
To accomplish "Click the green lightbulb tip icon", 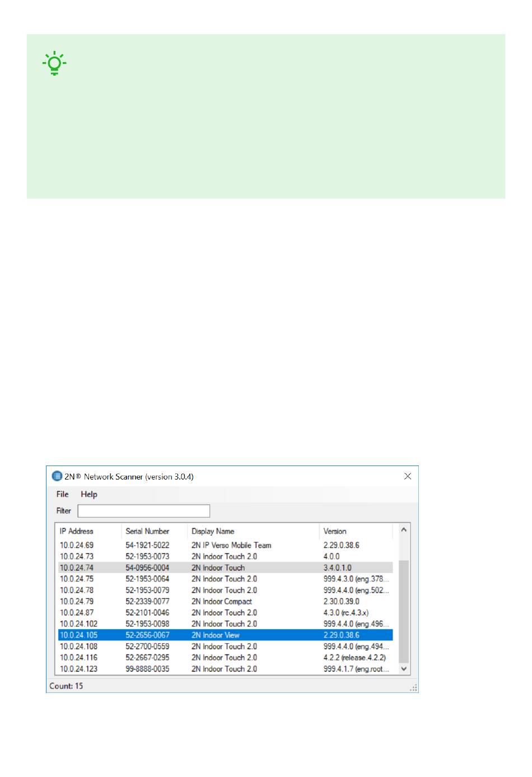I will (54, 63).
